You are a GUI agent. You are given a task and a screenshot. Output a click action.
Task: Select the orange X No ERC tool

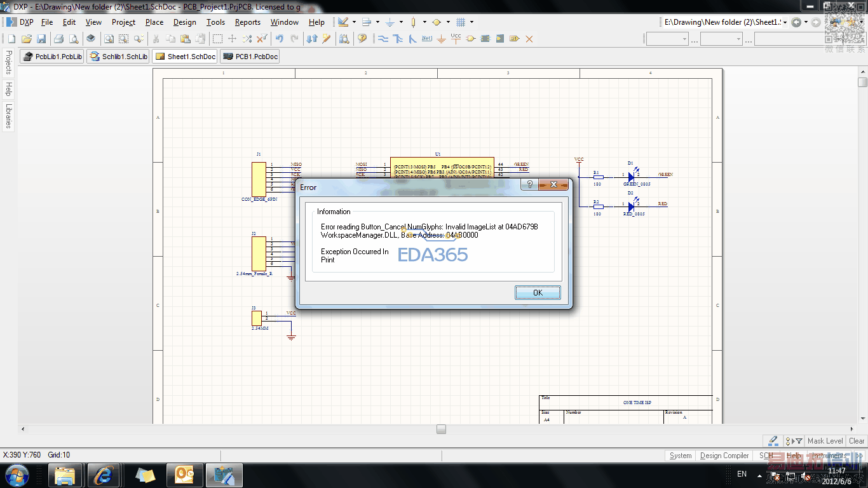[x=529, y=39]
